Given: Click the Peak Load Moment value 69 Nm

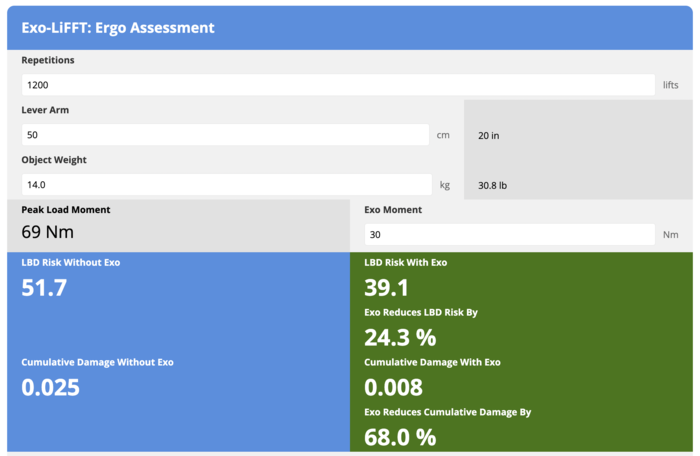Looking at the screenshot, I should tap(49, 233).
